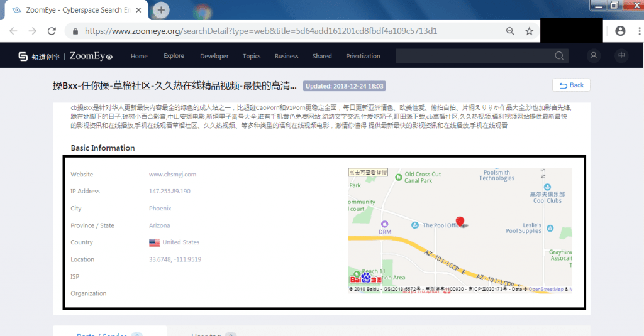The height and width of the screenshot is (336, 644).
Task: Open the Home menu item
Action: pyautogui.click(x=139, y=56)
